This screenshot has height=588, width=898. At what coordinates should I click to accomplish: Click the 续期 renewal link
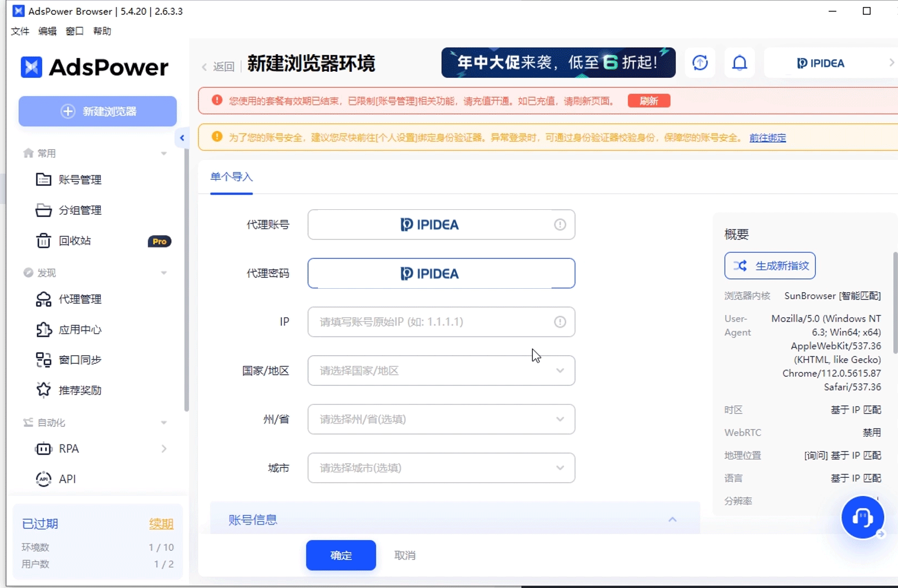[161, 524]
